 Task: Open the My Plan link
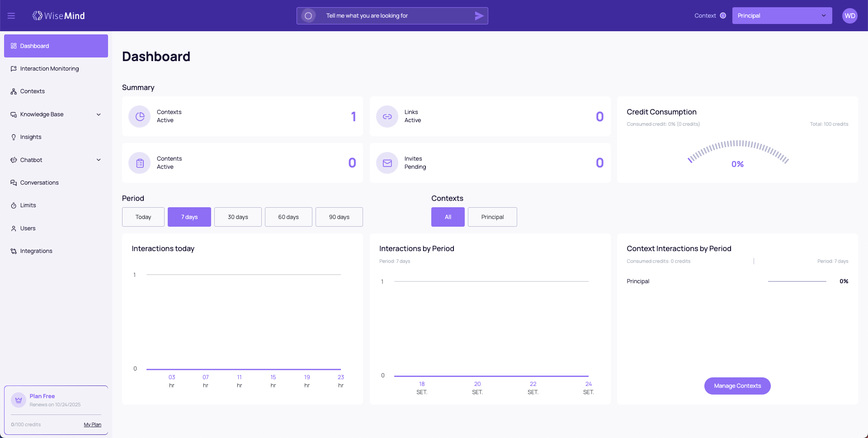[x=92, y=425]
